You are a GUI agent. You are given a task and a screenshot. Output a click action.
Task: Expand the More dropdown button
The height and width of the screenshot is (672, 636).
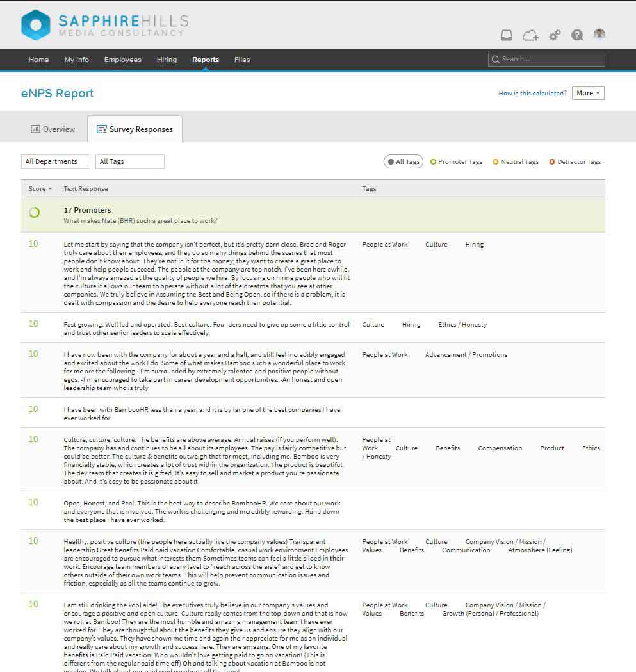click(588, 93)
